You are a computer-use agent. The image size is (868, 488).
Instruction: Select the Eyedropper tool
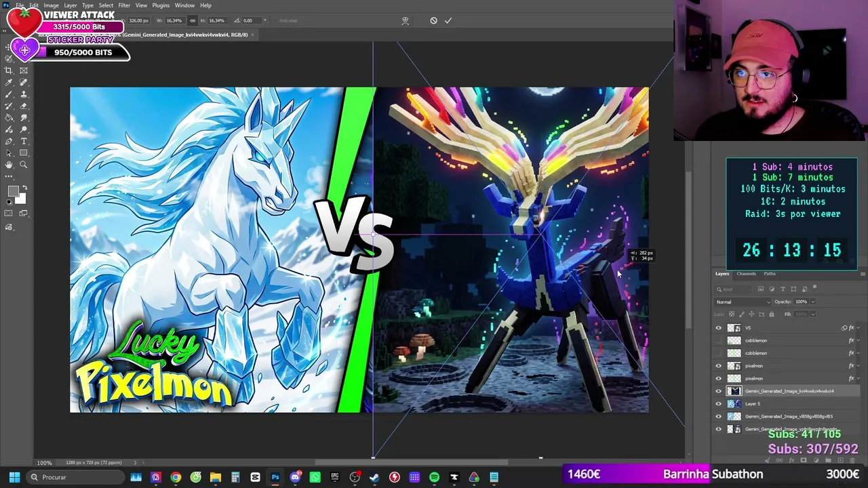(x=9, y=83)
